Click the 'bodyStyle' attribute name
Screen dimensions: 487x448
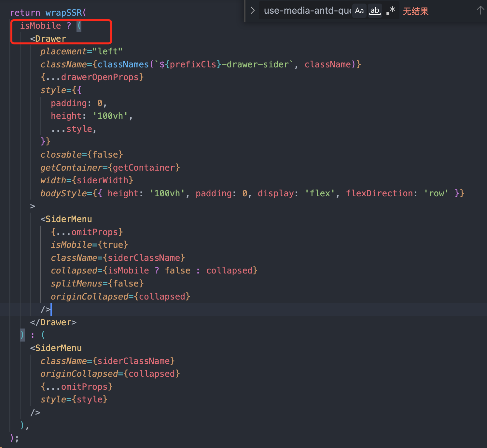tap(63, 193)
